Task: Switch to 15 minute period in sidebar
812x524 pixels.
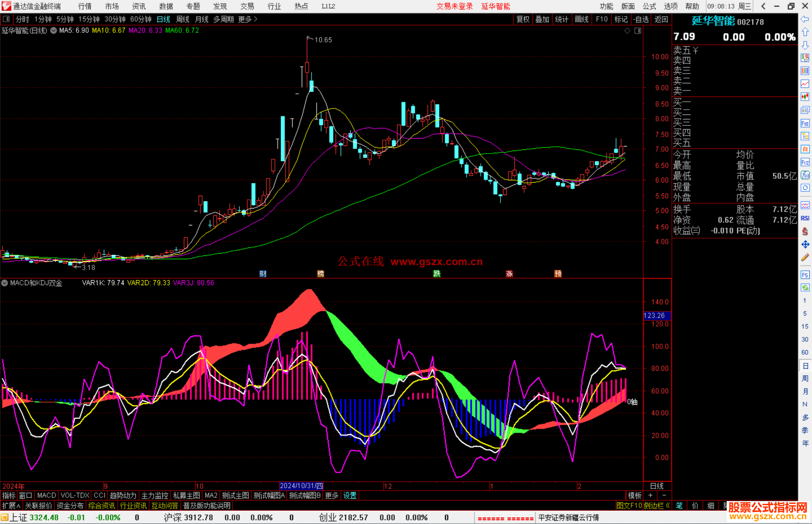Action: coord(805,326)
